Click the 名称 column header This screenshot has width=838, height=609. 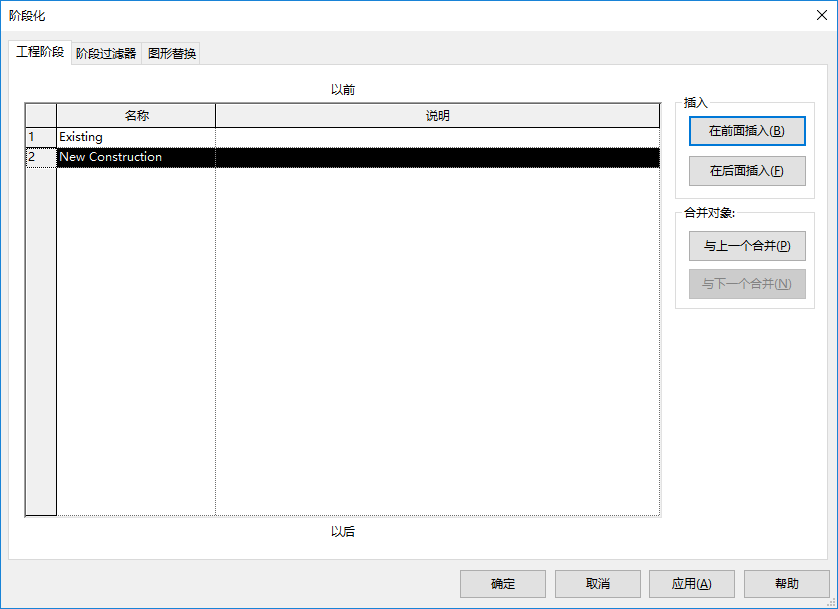(x=136, y=115)
